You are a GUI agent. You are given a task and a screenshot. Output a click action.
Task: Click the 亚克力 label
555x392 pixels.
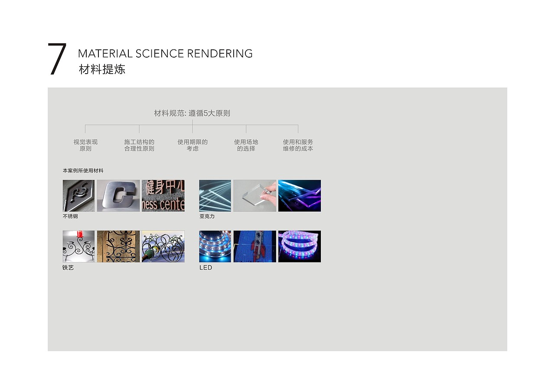[207, 216]
